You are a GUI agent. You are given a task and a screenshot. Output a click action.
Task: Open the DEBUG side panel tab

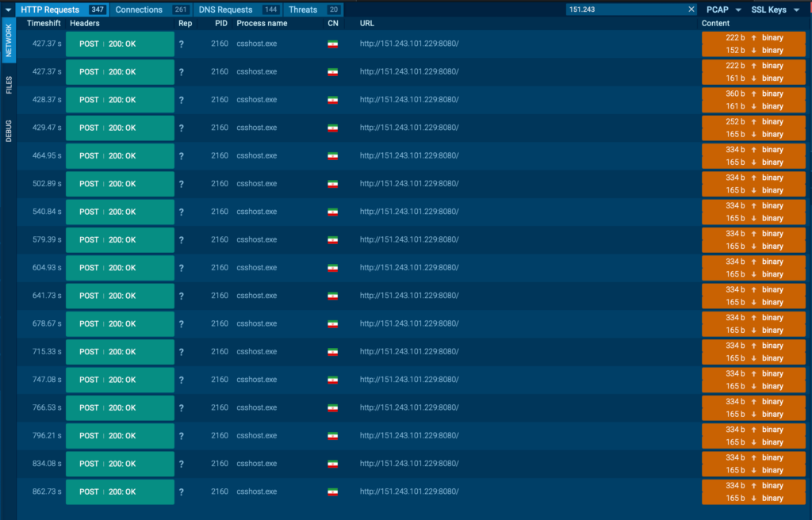(x=9, y=131)
